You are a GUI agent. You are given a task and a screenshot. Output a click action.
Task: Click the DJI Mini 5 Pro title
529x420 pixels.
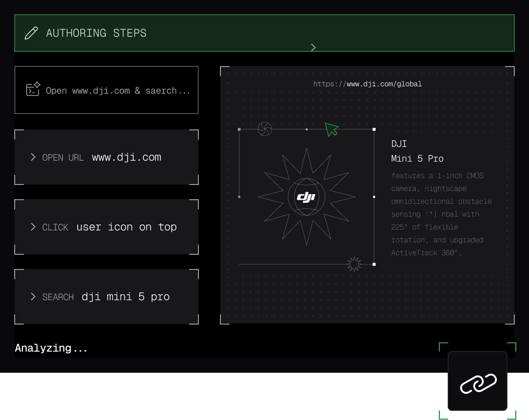coord(417,151)
